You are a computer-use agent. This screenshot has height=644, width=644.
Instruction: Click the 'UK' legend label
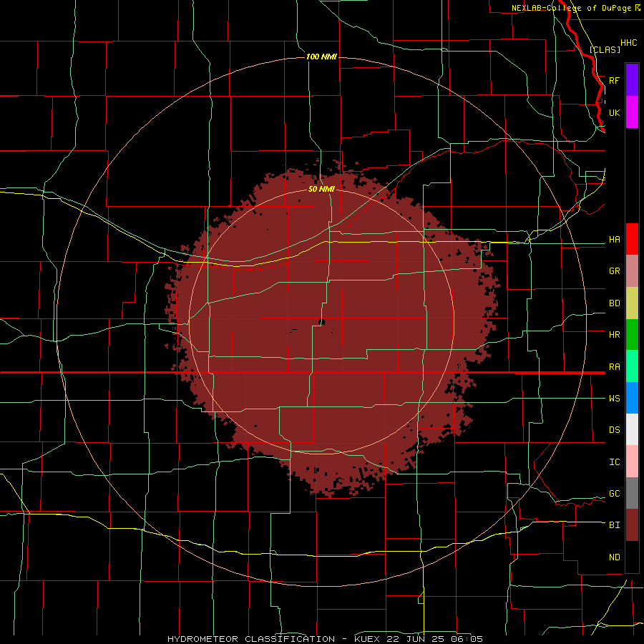[614, 112]
